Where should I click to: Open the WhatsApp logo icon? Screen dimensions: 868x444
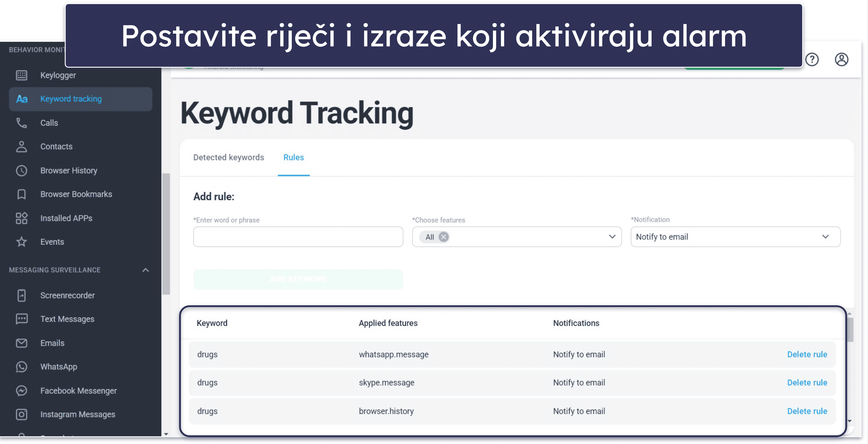pos(21,367)
